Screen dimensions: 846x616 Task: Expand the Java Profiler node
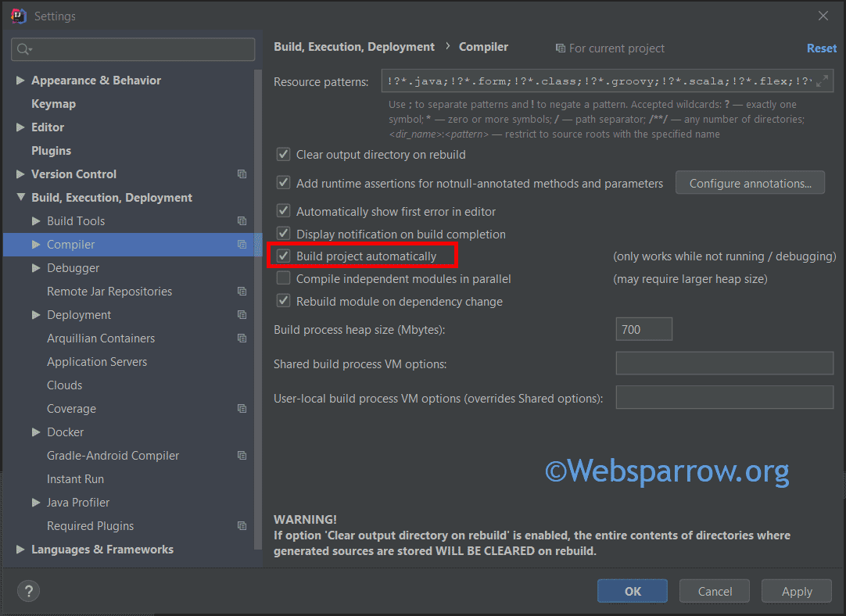click(x=34, y=502)
